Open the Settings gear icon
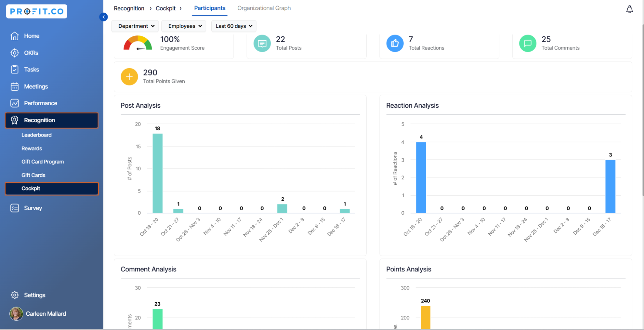Image resolution: width=644 pixels, height=330 pixels. point(14,295)
